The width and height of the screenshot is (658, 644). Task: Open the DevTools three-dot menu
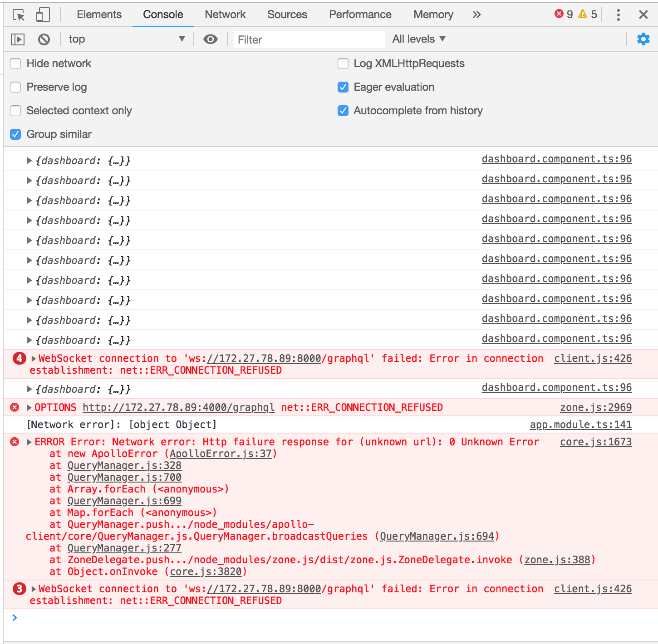click(618, 15)
